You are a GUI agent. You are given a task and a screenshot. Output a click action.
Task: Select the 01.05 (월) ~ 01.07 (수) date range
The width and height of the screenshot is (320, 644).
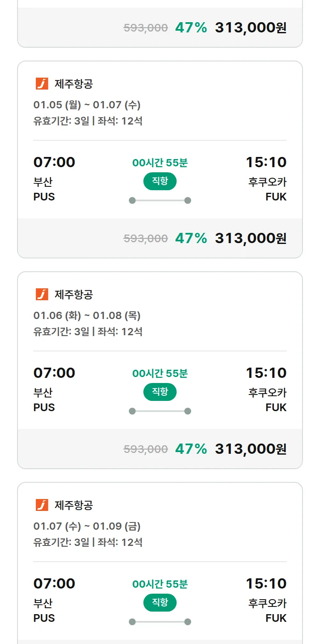coord(87,105)
